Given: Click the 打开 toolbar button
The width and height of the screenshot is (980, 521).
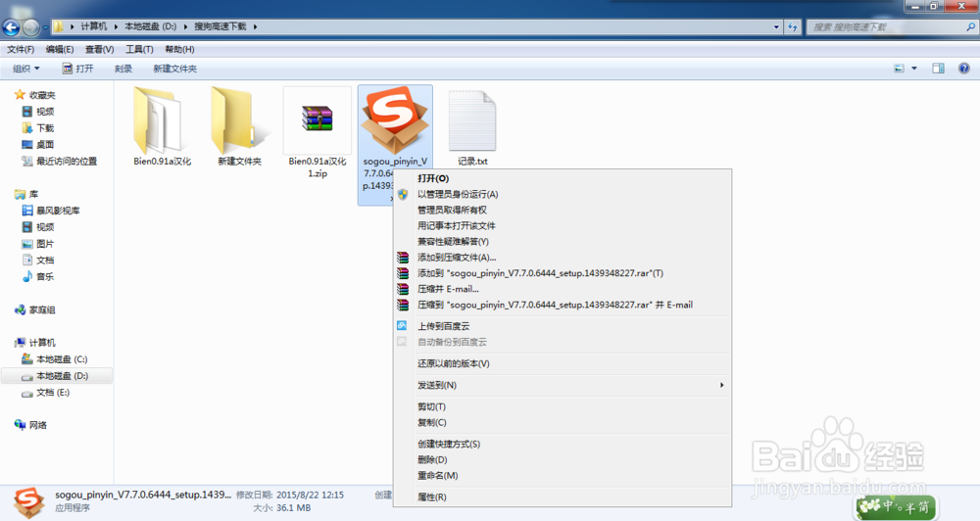Looking at the screenshot, I should [77, 69].
